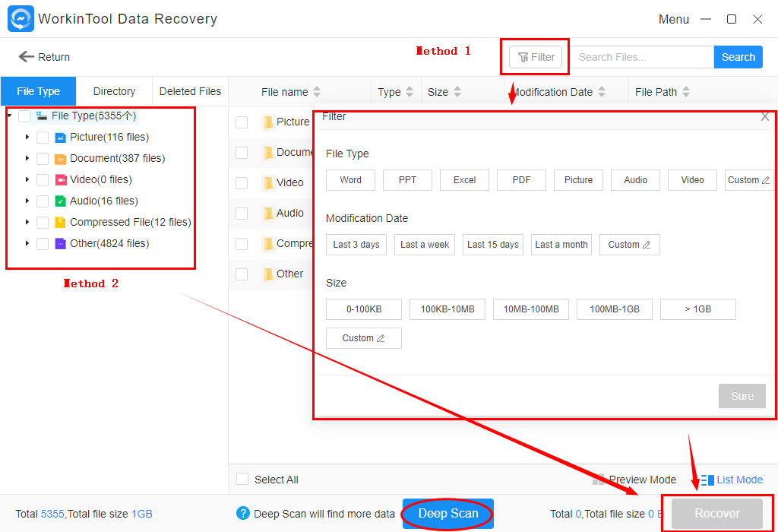The image size is (778, 532).
Task: Click the Audio category icon in the tree
Action: click(x=61, y=201)
